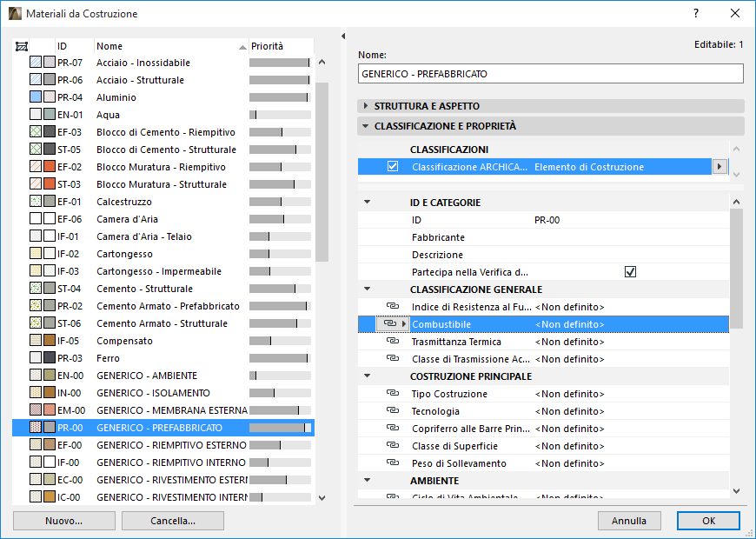The height and width of the screenshot is (539, 756).
Task: Click the hatch fill icon for Aluminio
Action: point(36,97)
